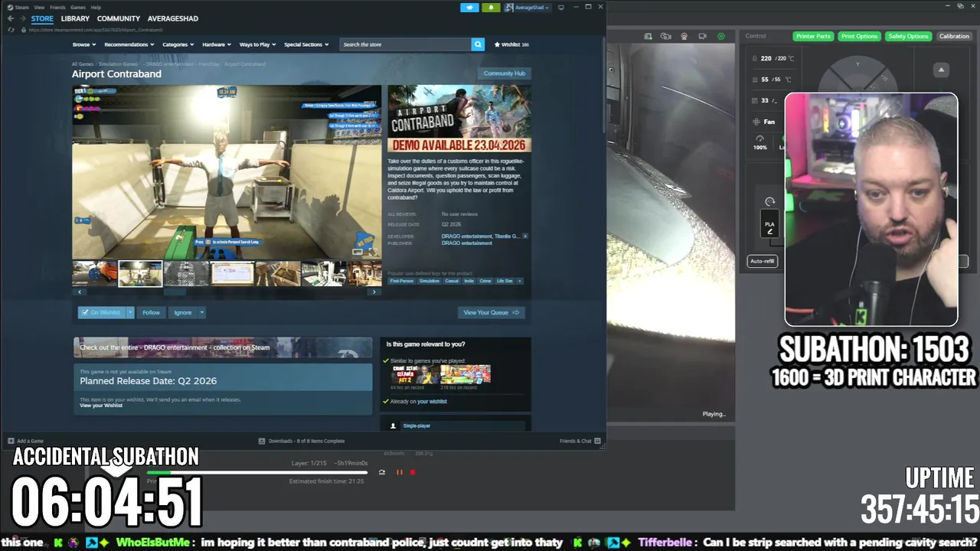Click plus button beside Life Sim tag
Viewport: 980px width, 551px height.
click(520, 281)
